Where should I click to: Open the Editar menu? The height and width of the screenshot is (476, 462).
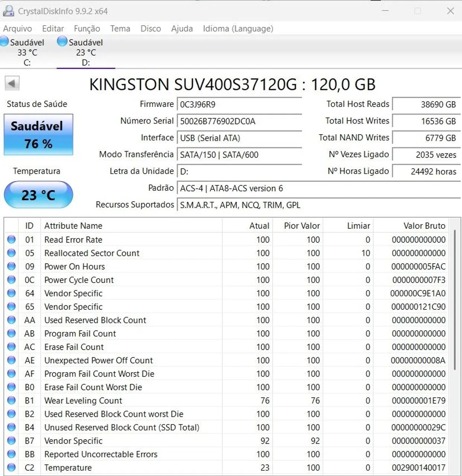(x=53, y=29)
